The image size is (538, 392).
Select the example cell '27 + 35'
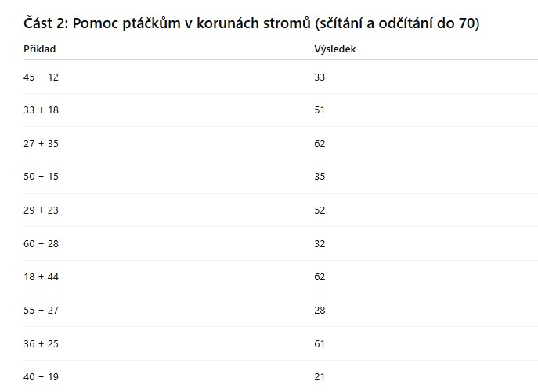[42, 144]
